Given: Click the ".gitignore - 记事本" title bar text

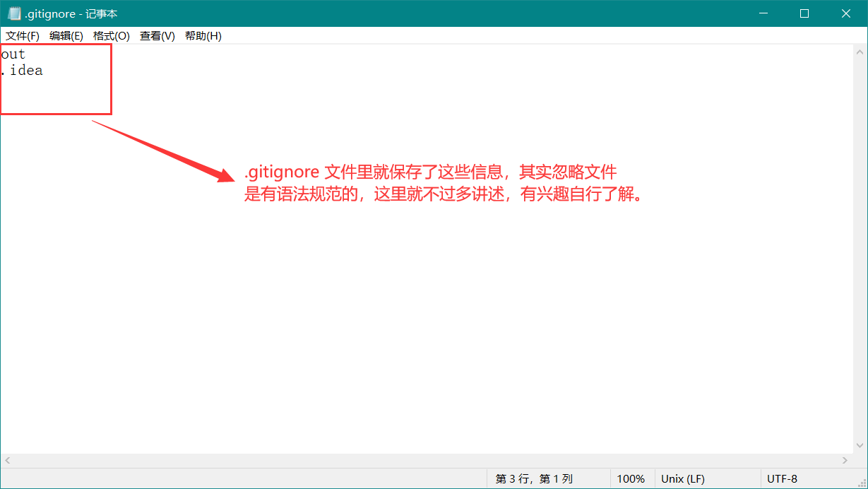Looking at the screenshot, I should click(x=71, y=13).
